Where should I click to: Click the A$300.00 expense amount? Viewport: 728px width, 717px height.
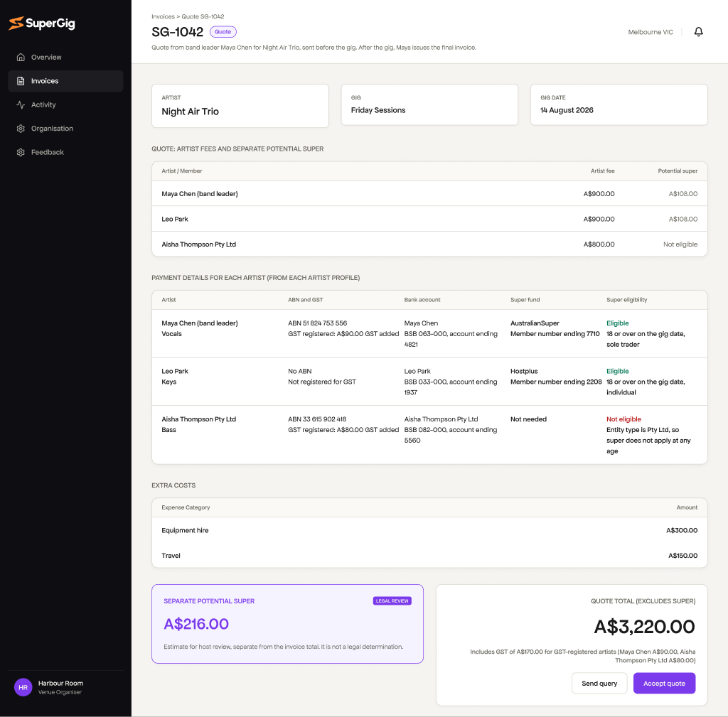pos(682,530)
